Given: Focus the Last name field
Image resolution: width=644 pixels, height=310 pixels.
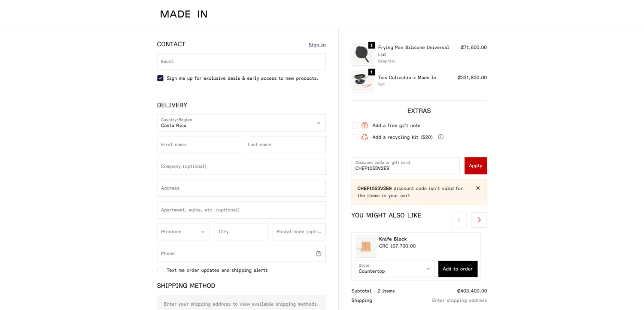Looking at the screenshot, I should 285,144.
